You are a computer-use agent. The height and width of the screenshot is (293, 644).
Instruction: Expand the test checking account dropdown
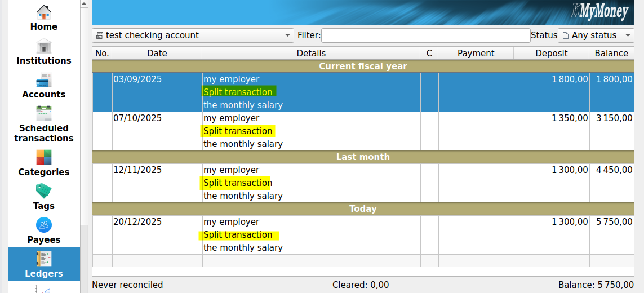point(193,35)
